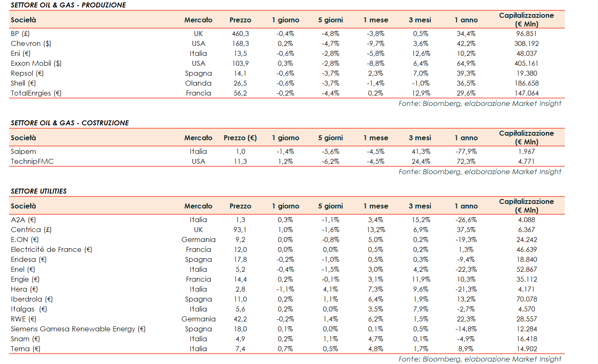This screenshot has width=598, height=364.
Task: Select the Chevron company cell
Action: 31,43
